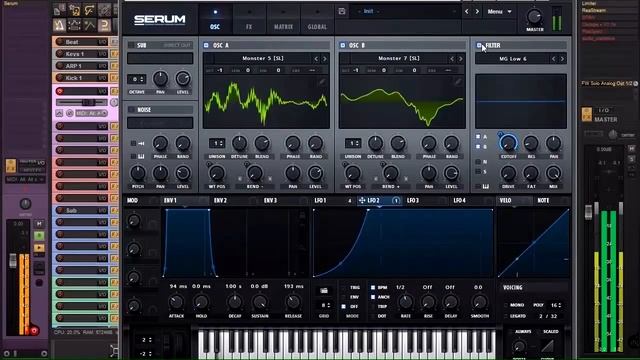The height and width of the screenshot is (360, 640).
Task: Click the ARP 1 track FX button
Action: coord(114,66)
